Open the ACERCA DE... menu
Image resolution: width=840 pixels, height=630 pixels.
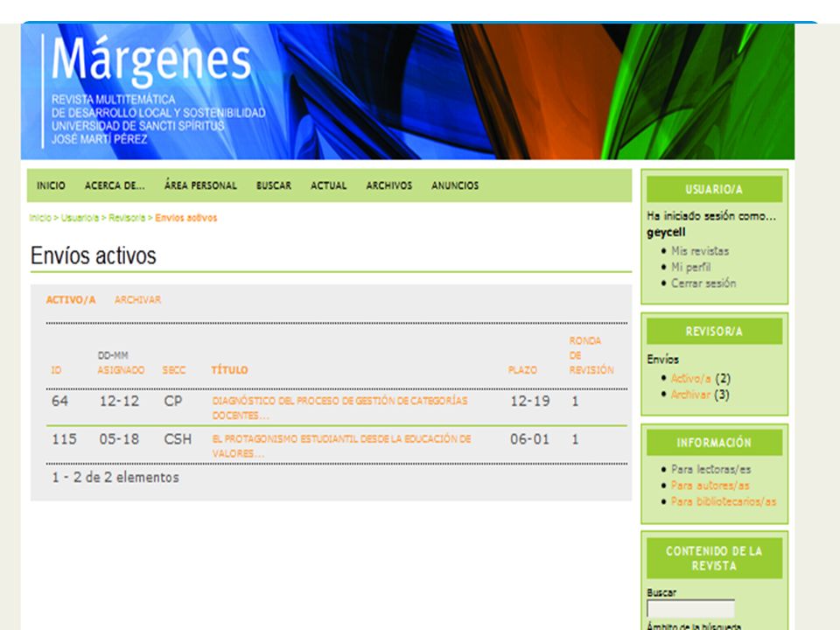pos(115,185)
